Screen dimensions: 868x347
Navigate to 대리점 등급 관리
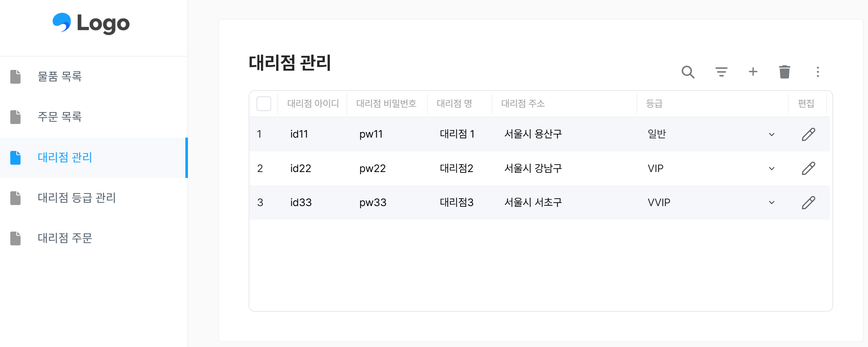pyautogui.click(x=77, y=198)
